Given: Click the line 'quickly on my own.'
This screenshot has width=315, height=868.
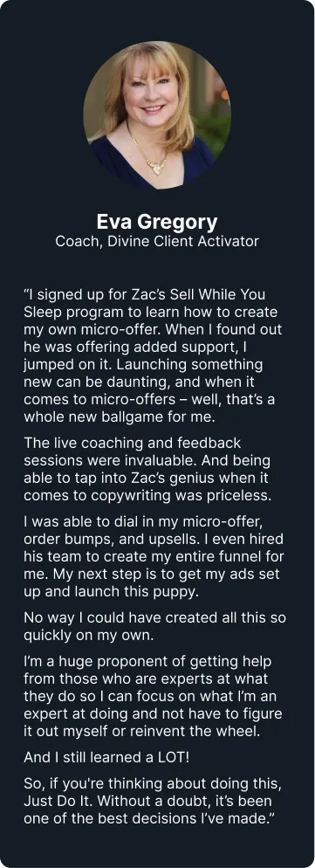Looking at the screenshot, I should click(89, 632).
